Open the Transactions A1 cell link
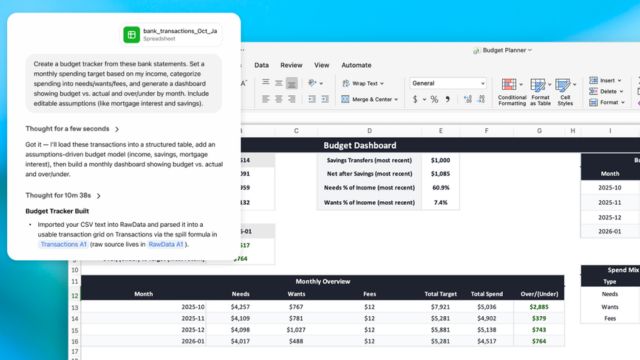 (x=64, y=244)
